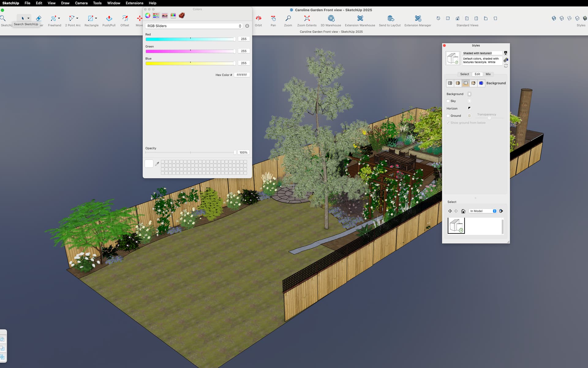Open the Camera menu

[81, 3]
